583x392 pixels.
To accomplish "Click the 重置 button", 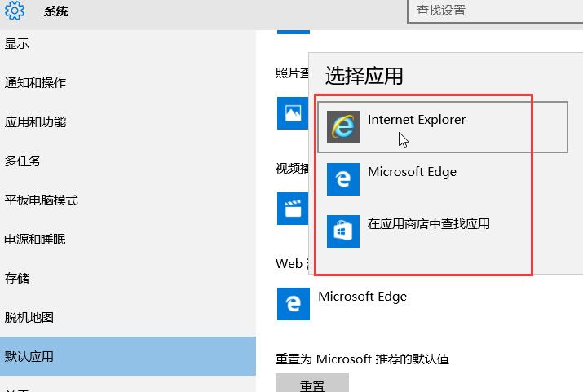I will click(x=312, y=384).
